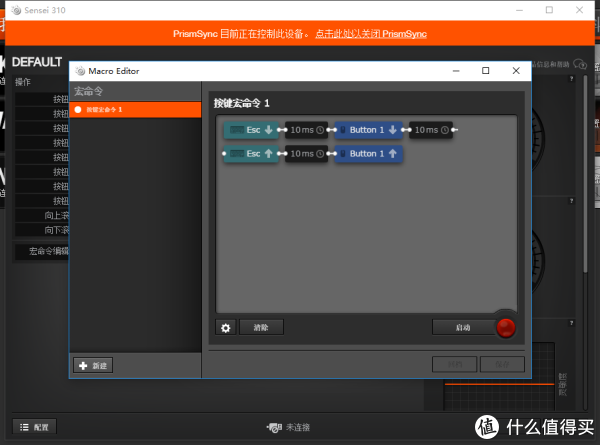Screen dimensions: 600x445
Task: Click clock icon on first 10ms delay
Action: click(x=320, y=130)
